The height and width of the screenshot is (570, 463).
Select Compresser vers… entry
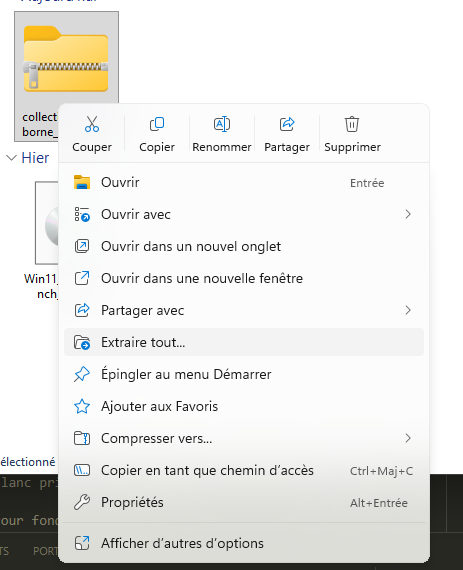244,438
